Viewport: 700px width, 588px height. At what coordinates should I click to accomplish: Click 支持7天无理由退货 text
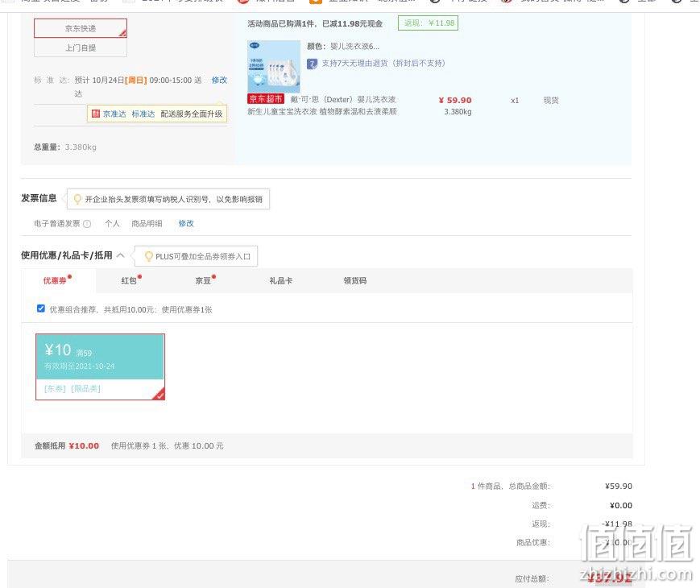tap(383, 63)
